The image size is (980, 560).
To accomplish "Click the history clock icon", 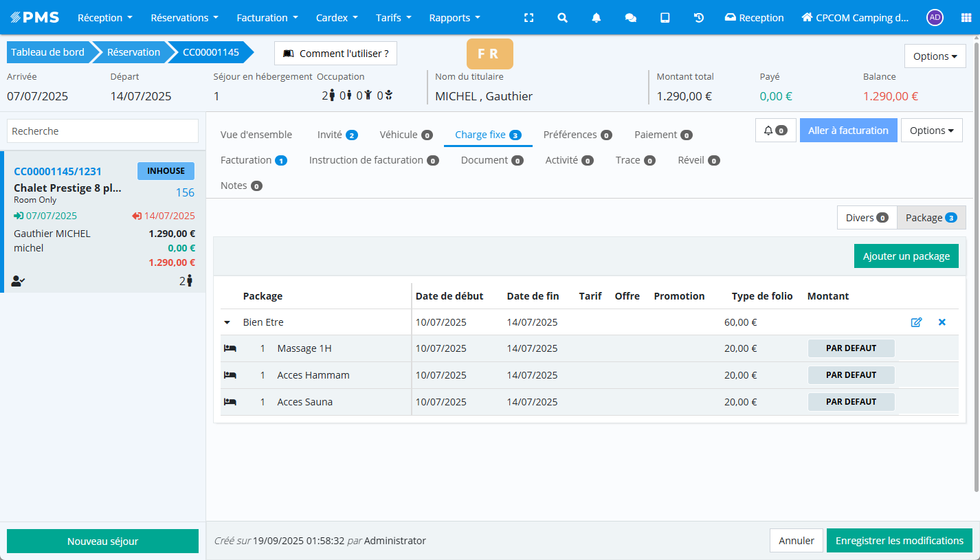I will (698, 18).
